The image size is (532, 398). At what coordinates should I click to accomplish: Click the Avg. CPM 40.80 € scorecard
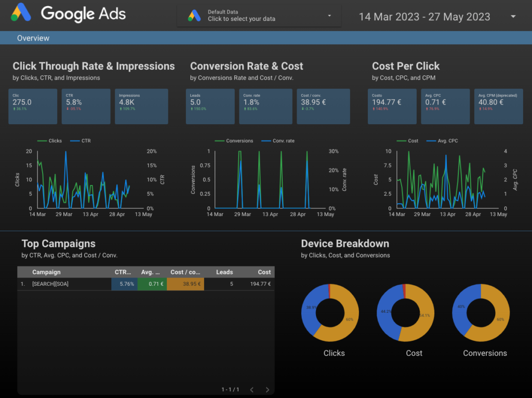[x=498, y=106]
